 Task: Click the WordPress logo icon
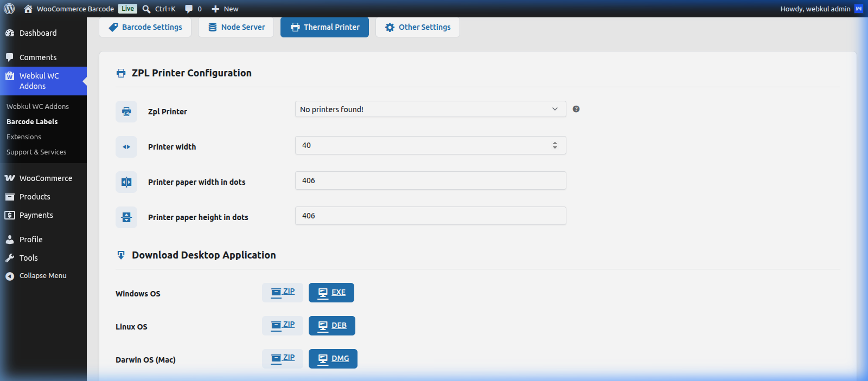pos(9,9)
